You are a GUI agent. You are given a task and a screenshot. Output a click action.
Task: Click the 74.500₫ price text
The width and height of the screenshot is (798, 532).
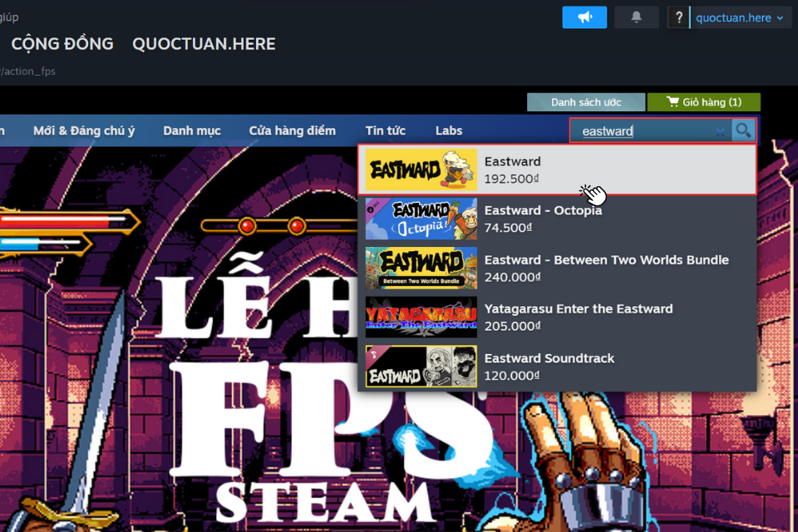(x=508, y=228)
